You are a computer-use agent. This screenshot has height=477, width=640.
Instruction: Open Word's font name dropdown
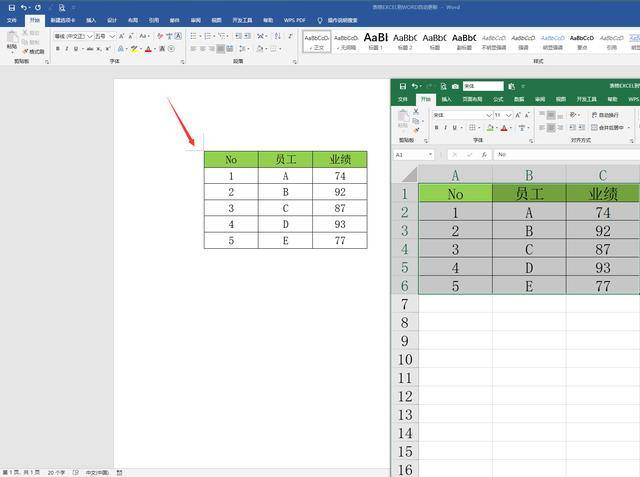pyautogui.click(x=91, y=36)
